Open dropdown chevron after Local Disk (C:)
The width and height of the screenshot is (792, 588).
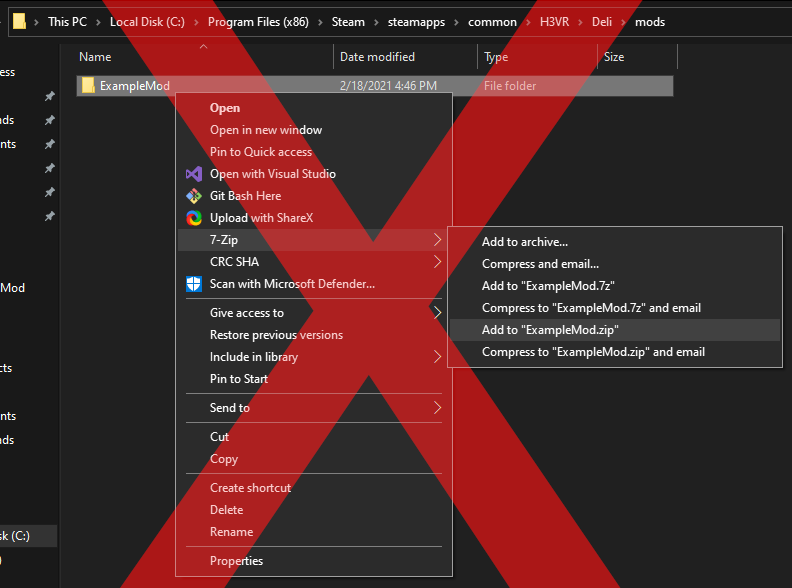coord(196,22)
